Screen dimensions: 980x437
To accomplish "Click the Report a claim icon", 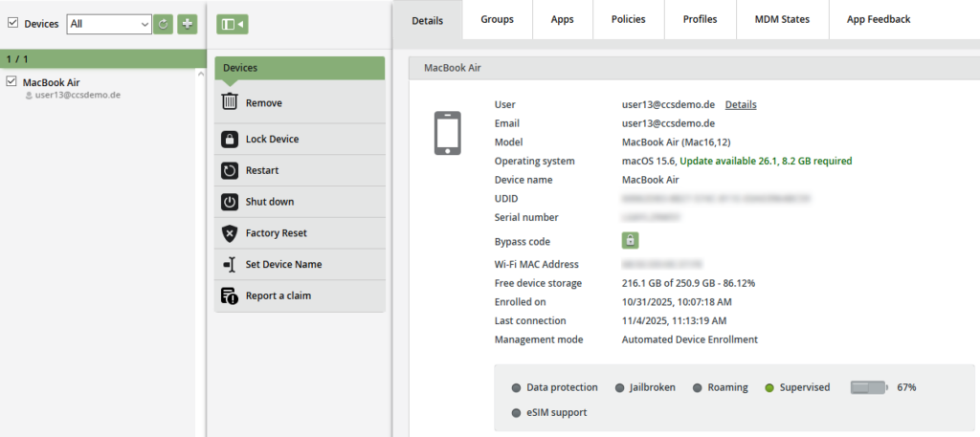I will click(x=230, y=295).
